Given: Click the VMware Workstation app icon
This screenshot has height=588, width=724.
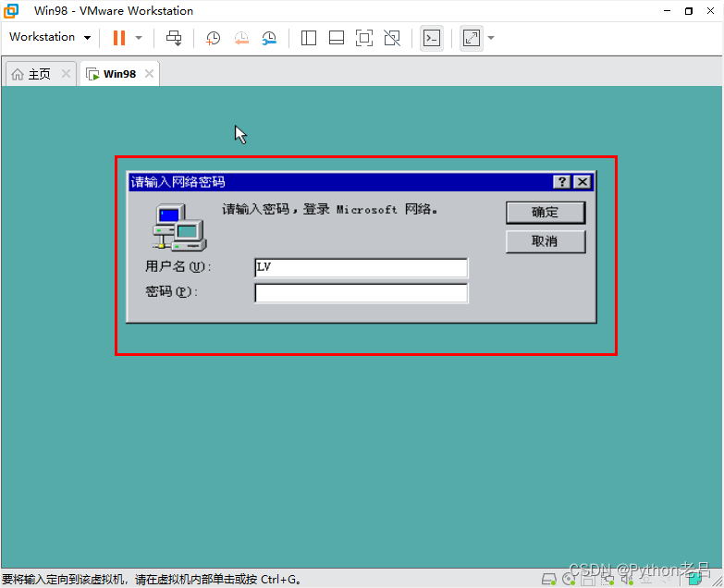Looking at the screenshot, I should point(11,10).
